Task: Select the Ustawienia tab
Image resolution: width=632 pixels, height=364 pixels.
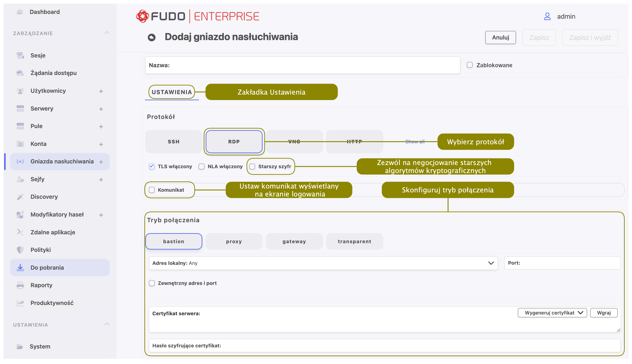Action: pyautogui.click(x=172, y=92)
